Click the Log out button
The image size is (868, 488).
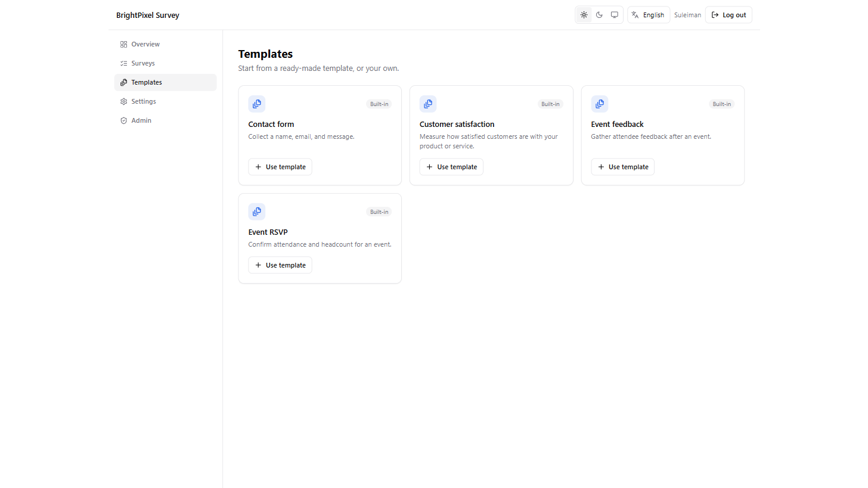[x=728, y=15]
